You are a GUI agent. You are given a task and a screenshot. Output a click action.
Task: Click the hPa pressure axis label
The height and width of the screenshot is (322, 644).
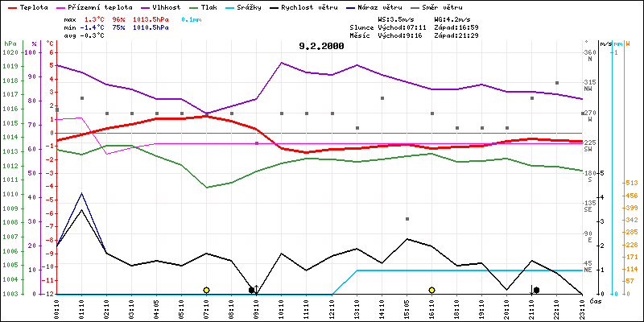pyautogui.click(x=10, y=42)
